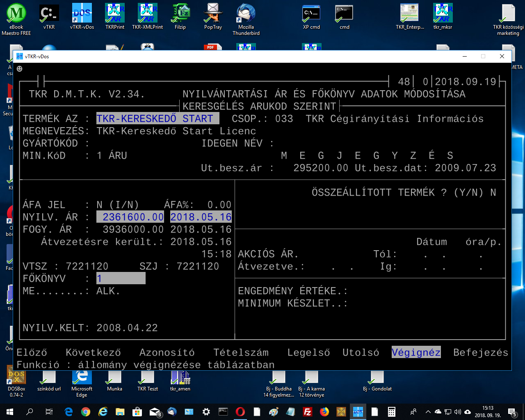This screenshot has width=525, height=420.
Task: Open the Windows Start menu
Action: (x=10, y=412)
